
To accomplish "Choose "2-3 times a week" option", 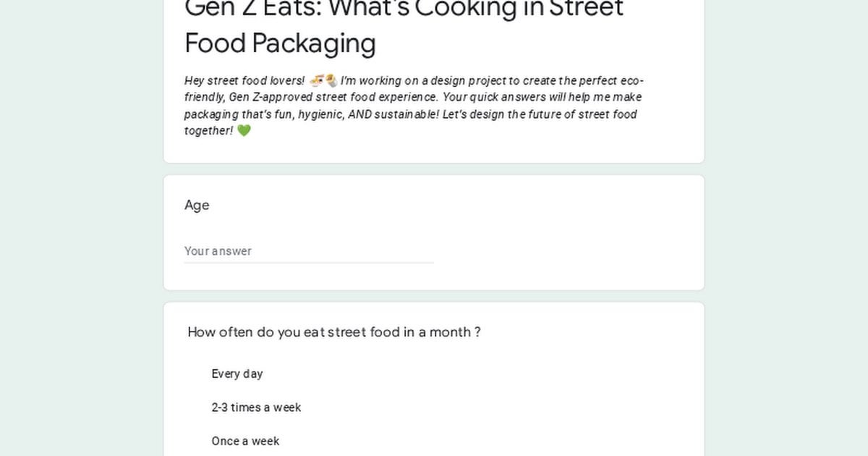I will pos(256,408).
